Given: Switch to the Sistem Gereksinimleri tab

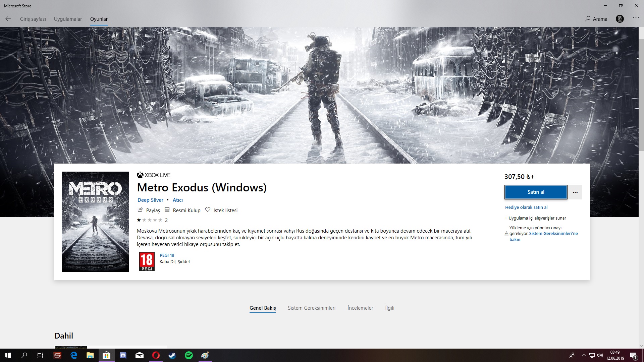Looking at the screenshot, I should pos(312,308).
